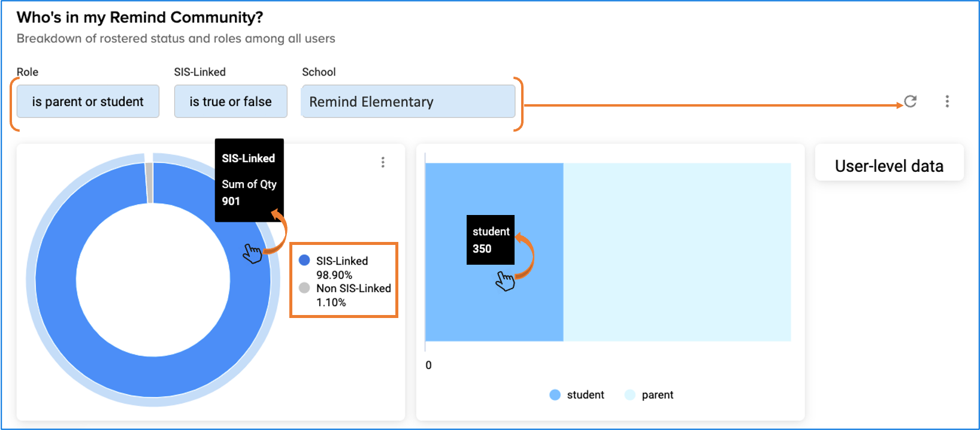Open the Role filter 'is parent or student'
The image size is (980, 430).
coord(88,101)
